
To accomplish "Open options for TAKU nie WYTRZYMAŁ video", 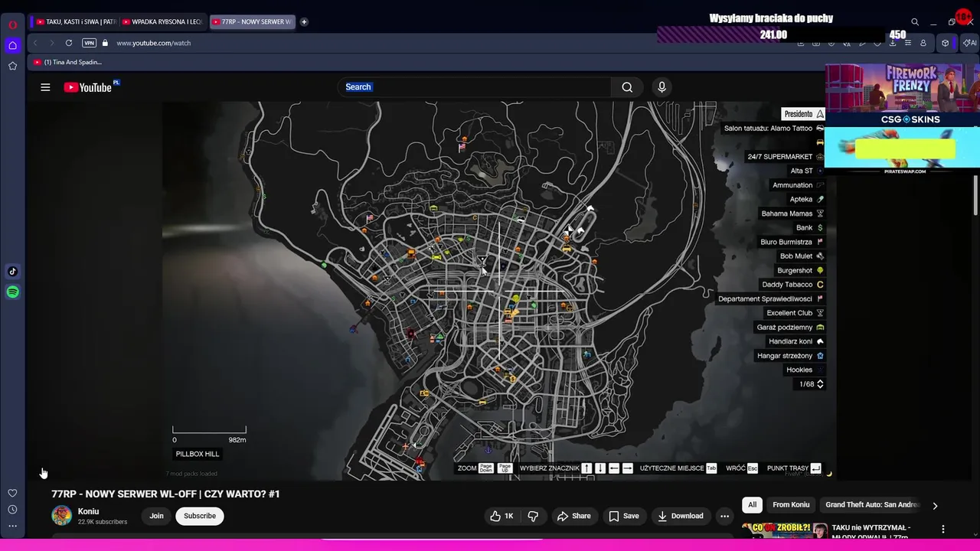I will [942, 529].
